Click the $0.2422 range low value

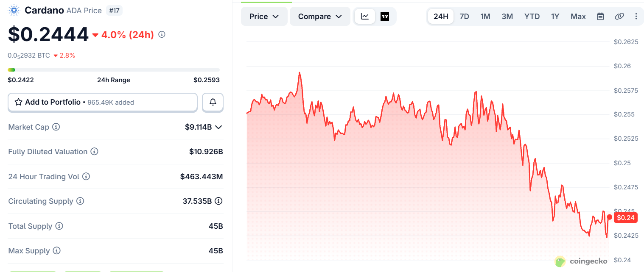21,80
